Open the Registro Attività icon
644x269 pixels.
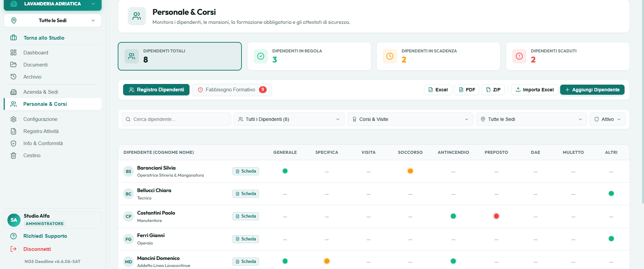[13, 131]
